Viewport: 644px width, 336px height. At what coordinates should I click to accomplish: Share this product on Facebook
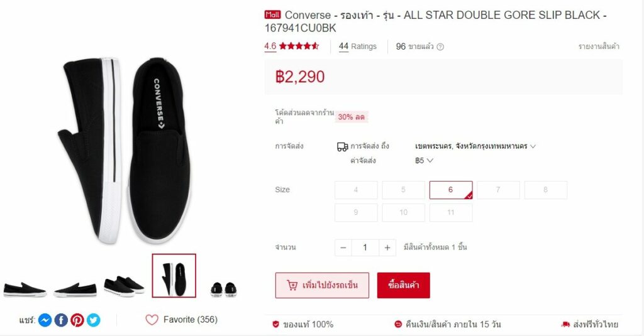tap(61, 320)
